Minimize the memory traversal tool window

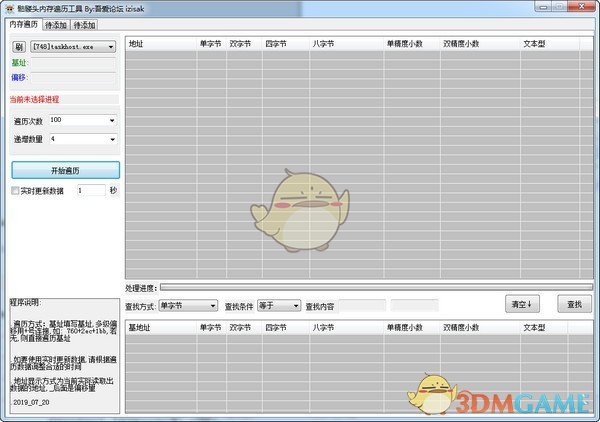[x=544, y=7]
